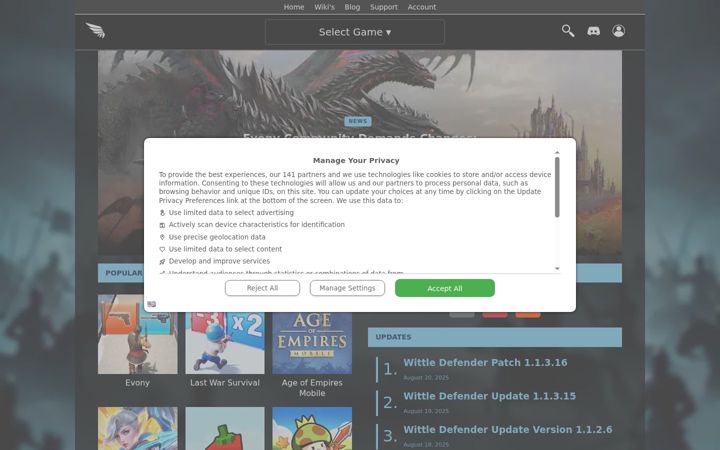Click the Manage Your Privacy heading
Viewport: 720px width, 450px height.
click(x=356, y=160)
